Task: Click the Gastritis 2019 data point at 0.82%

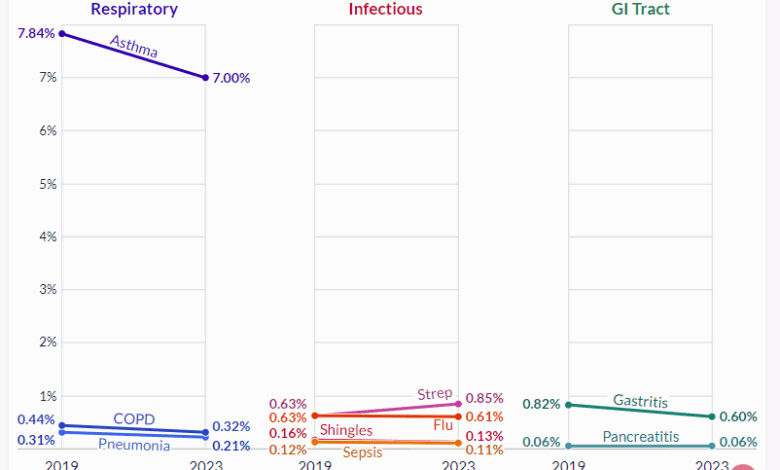Action: pos(568,404)
